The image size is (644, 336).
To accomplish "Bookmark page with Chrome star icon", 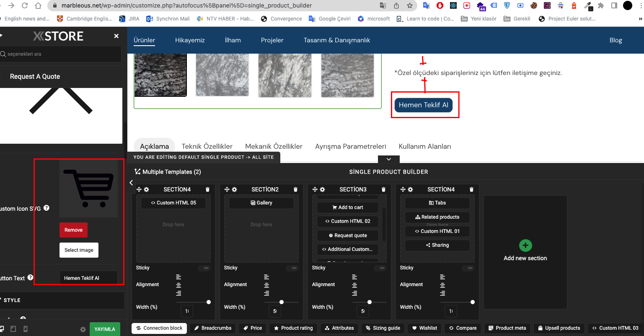I will (x=409, y=6).
